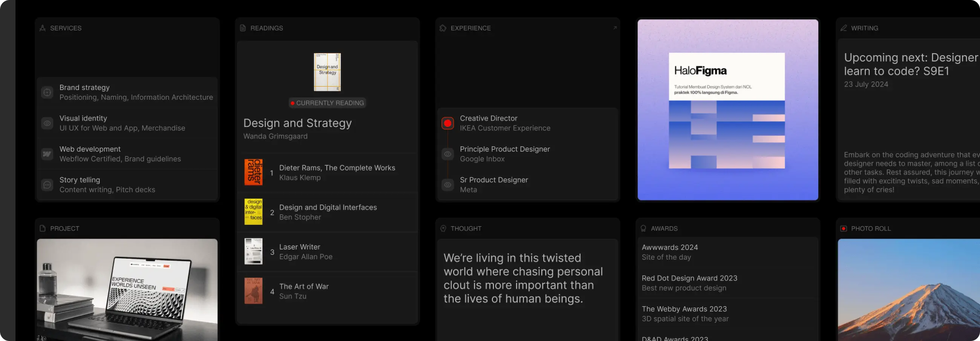The width and height of the screenshot is (980, 341).
Task: Click the Best new product design subtitle
Action: point(684,288)
